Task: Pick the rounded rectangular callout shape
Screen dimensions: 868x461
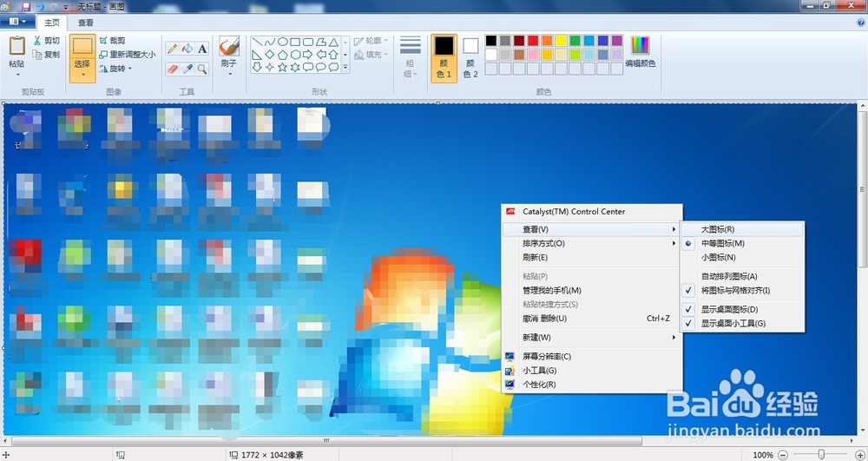Action: point(308,68)
